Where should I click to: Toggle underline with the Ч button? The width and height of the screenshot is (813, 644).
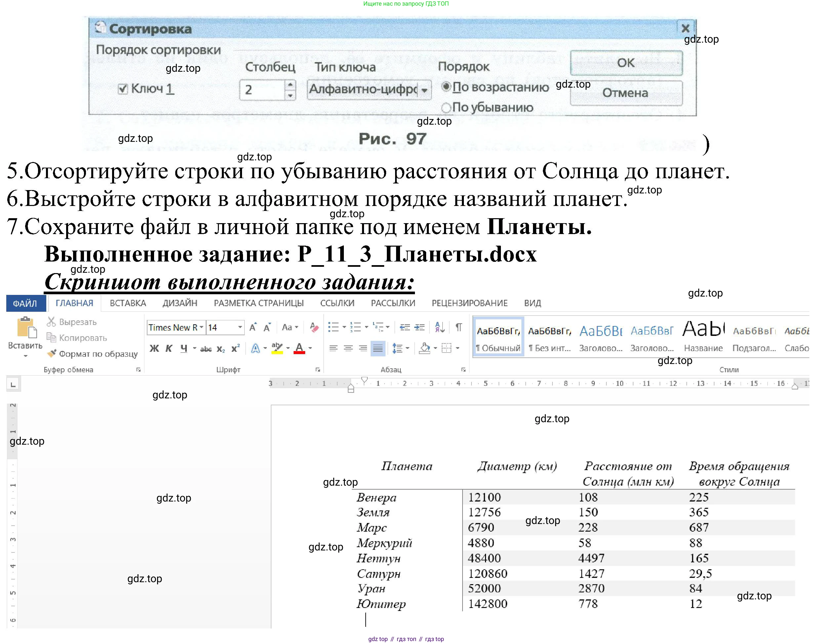pos(184,349)
